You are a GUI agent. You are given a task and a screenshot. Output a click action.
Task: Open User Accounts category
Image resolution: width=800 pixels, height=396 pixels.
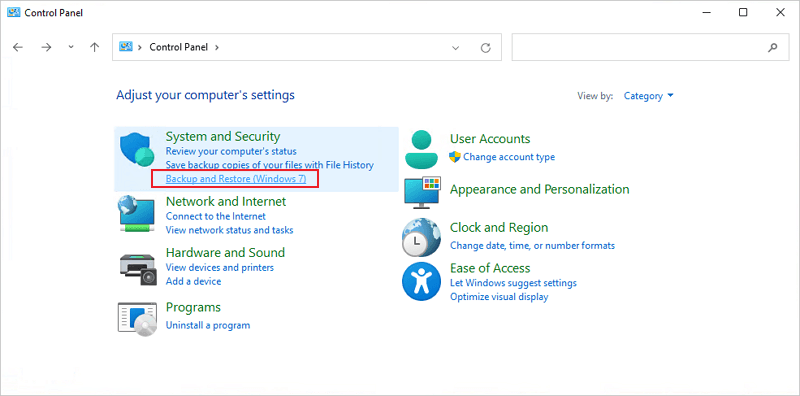pyautogui.click(x=490, y=139)
